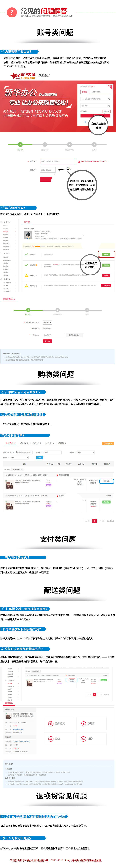
Task: Click the delete trash icon on the second order
Action: 107,496
